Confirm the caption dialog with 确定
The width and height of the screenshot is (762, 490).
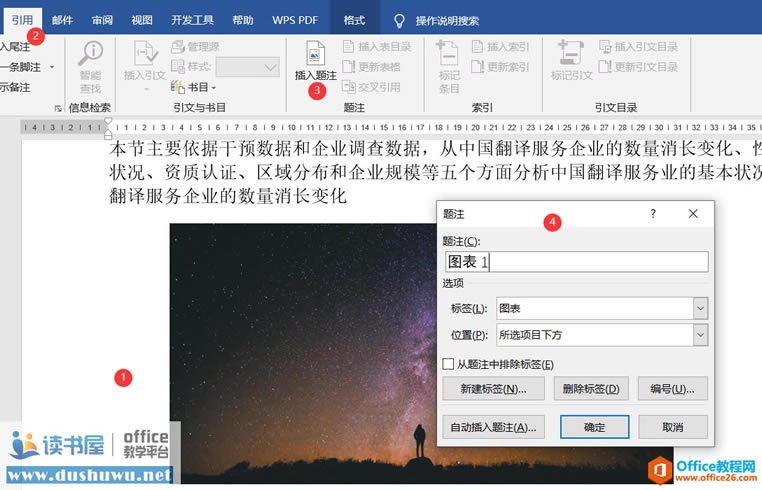tap(594, 427)
